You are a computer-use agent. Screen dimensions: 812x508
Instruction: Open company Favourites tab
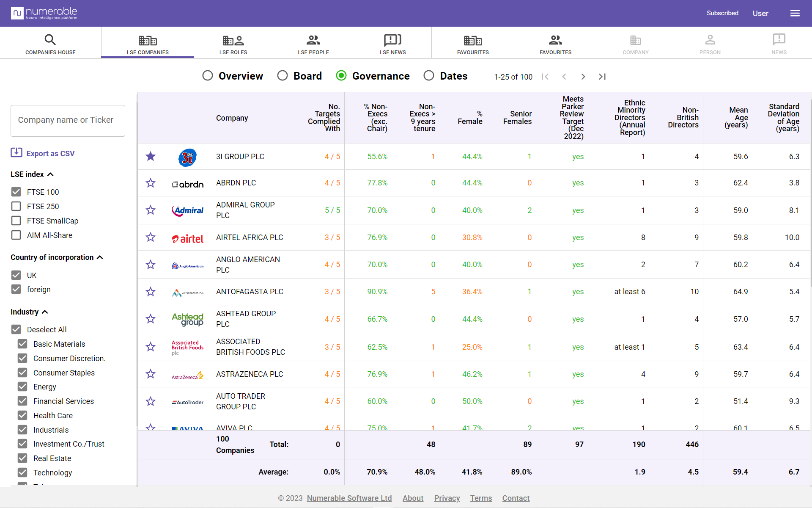pyautogui.click(x=473, y=44)
